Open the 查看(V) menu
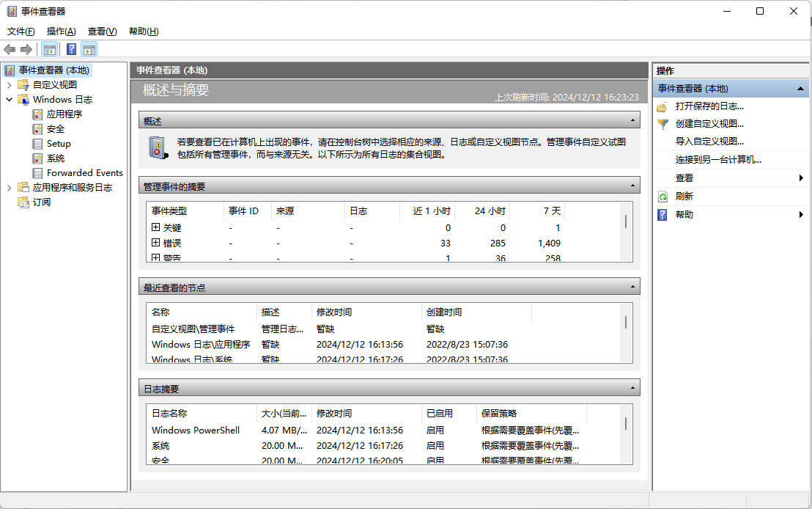 [102, 32]
